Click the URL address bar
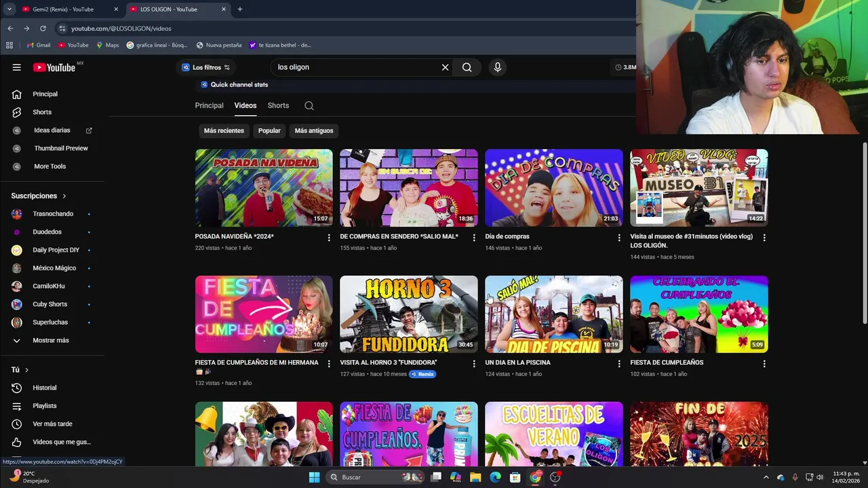The height and width of the screenshot is (488, 868). 339,28
